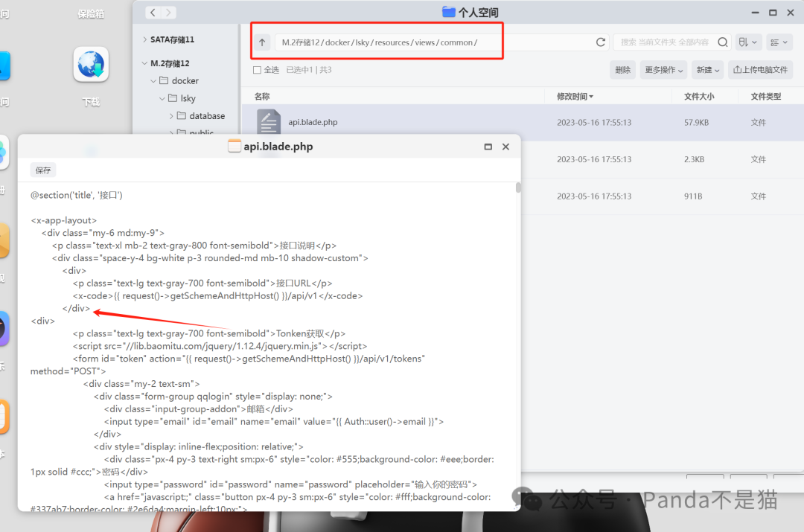
Task: Click the jquery script src code line
Action: 220,346
